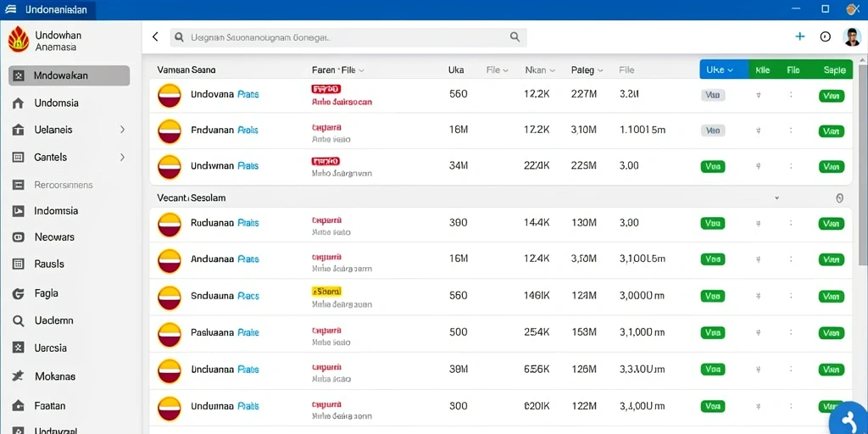The width and height of the screenshot is (868, 434).
Task: Open the Rais link next to Anduanaa
Action: click(248, 259)
